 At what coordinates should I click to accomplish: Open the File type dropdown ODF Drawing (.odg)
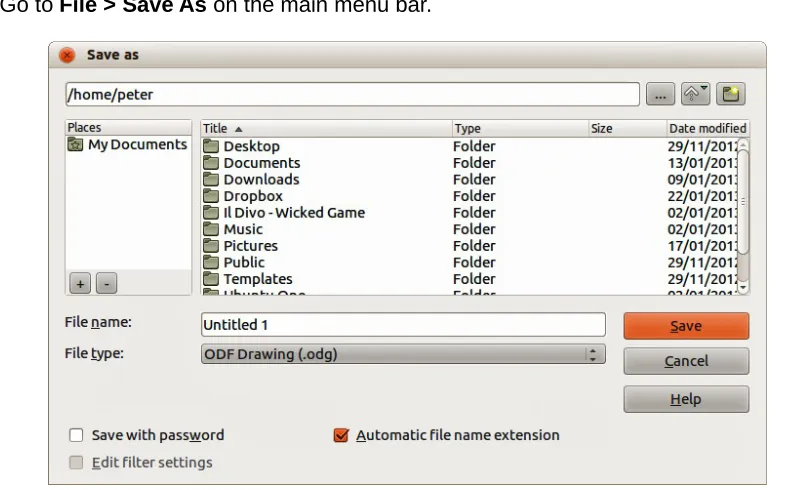(403, 354)
